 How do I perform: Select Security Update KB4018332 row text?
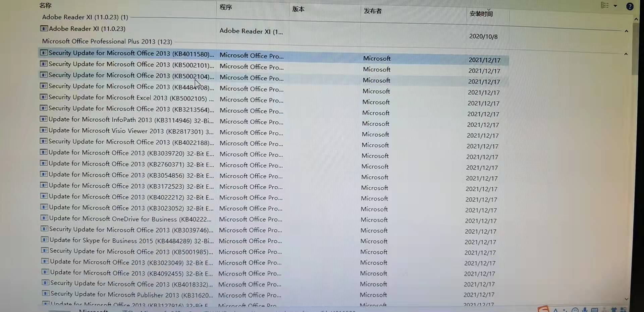131,284
